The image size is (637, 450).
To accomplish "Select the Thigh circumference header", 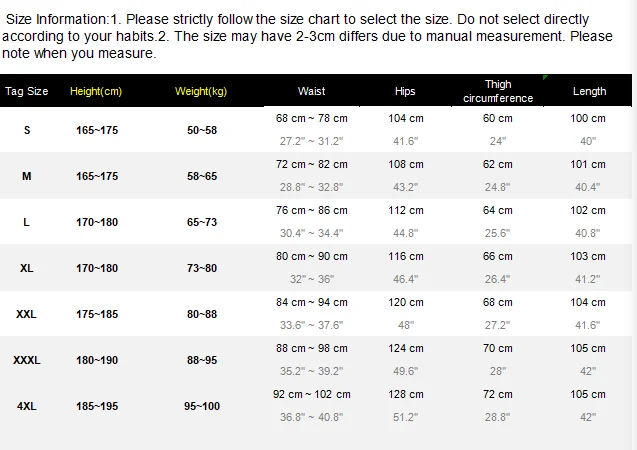I will [x=498, y=91].
